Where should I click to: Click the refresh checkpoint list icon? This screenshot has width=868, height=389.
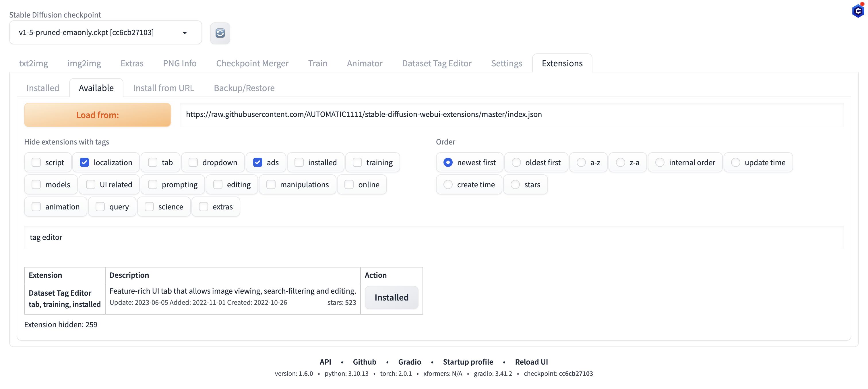(220, 33)
